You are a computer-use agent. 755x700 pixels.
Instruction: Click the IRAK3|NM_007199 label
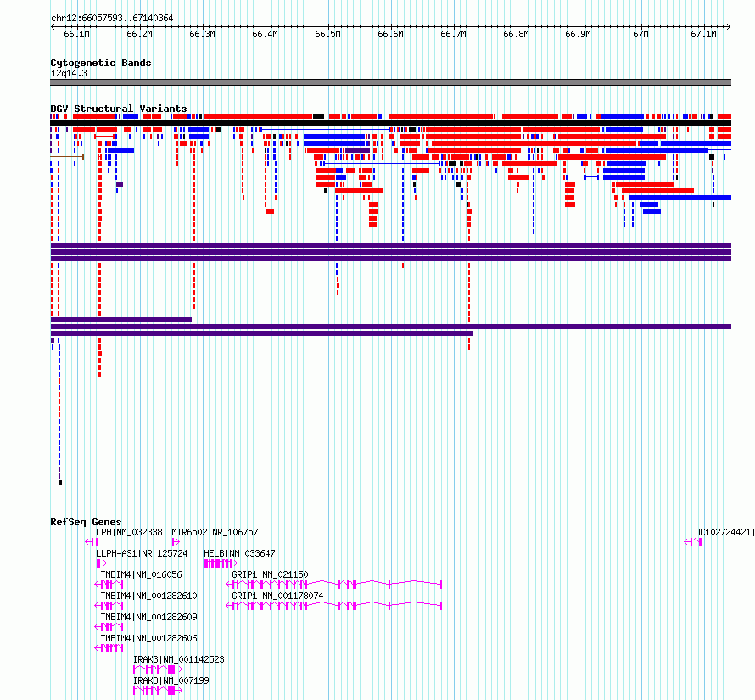171,680
